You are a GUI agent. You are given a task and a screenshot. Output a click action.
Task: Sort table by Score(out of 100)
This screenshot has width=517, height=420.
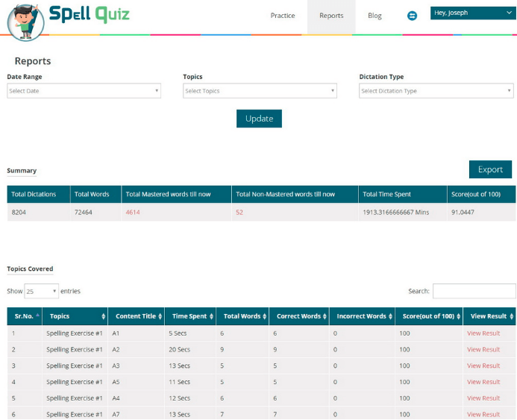(x=458, y=316)
